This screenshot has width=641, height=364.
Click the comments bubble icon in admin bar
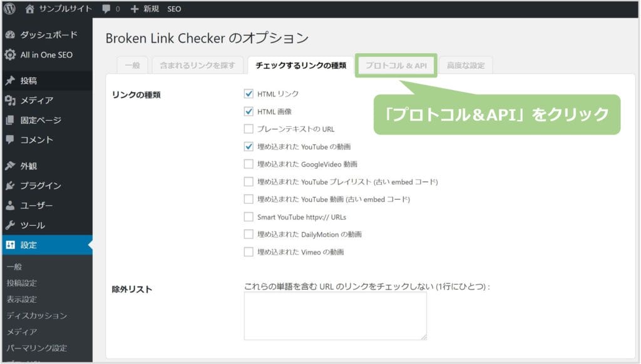pos(106,9)
